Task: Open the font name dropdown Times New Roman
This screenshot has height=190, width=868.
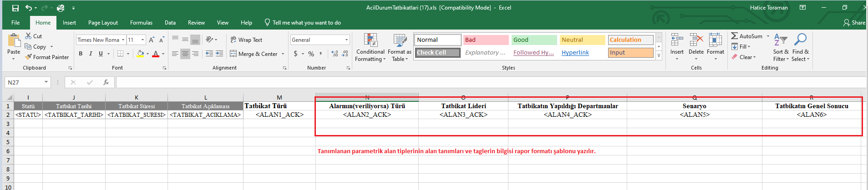Action: point(123,40)
